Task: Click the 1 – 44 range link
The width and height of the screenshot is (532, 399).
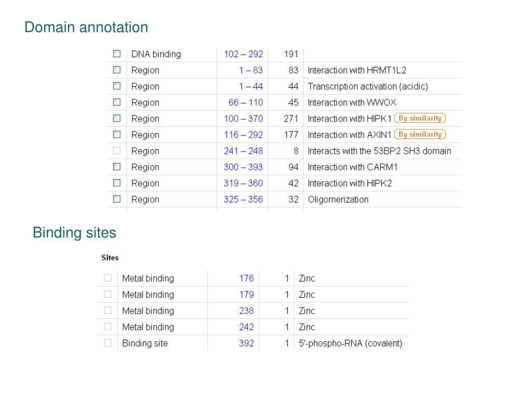Action: 251,86
